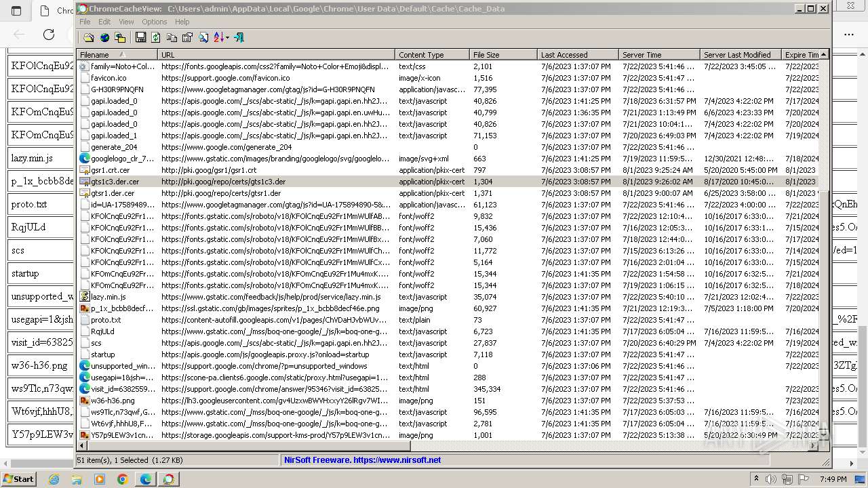
Task: Open Internet Explorer from the taskbar
Action: (54, 479)
